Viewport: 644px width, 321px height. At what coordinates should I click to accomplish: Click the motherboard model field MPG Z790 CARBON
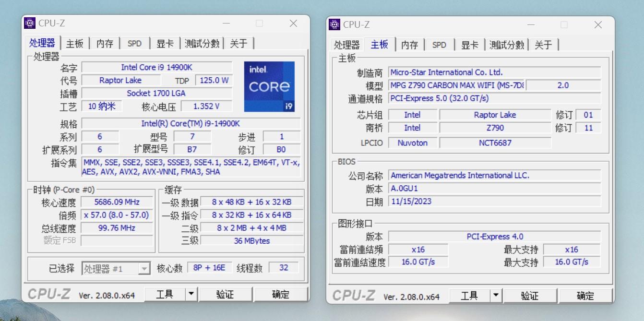[x=456, y=85]
